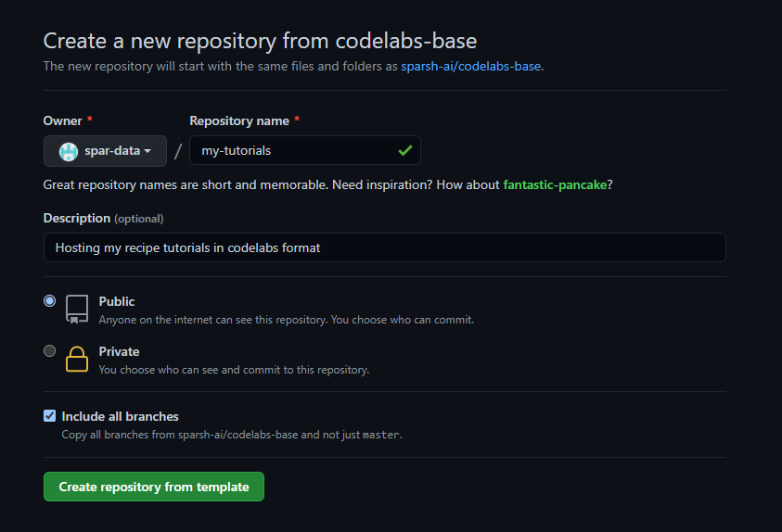Screen dimensions: 782x532
Task: Select the Private radio button
Action: 49,350
